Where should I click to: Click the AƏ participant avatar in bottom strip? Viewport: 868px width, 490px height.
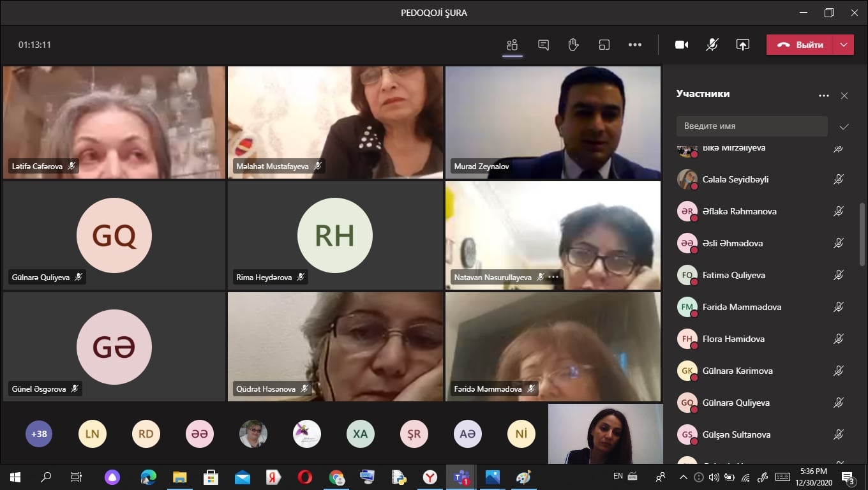[x=468, y=434]
